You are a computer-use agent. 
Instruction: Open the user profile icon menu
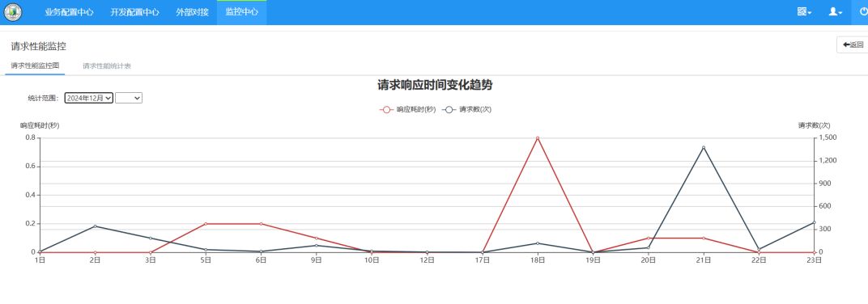click(x=836, y=12)
